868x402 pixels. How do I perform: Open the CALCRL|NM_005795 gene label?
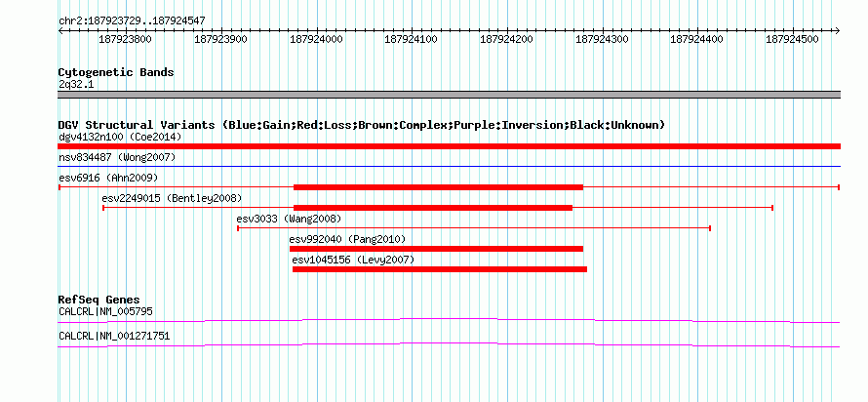pos(105,311)
